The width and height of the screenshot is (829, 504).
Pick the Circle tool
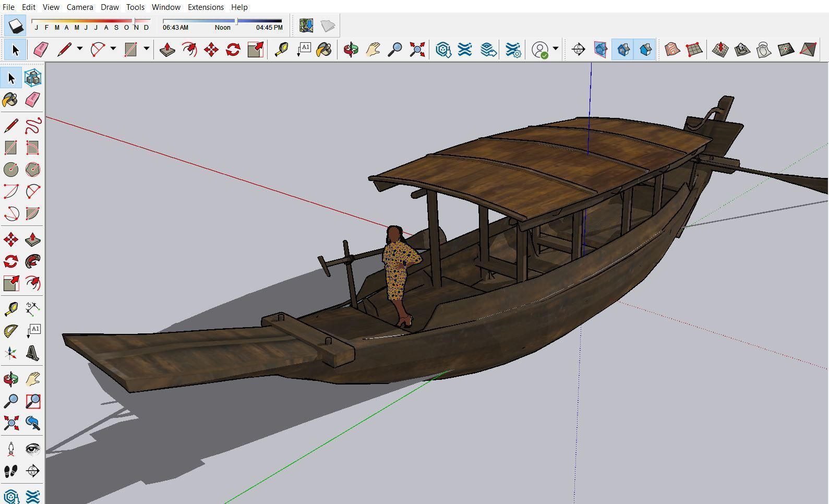click(11, 170)
